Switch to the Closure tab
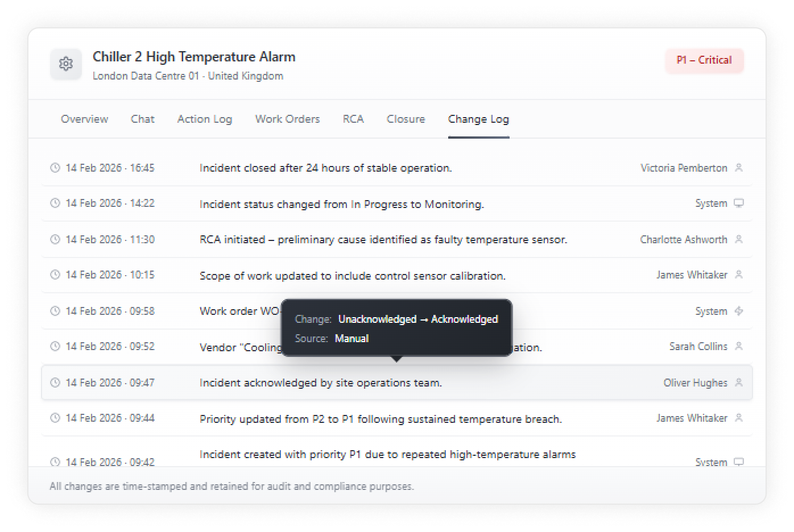 [406, 119]
